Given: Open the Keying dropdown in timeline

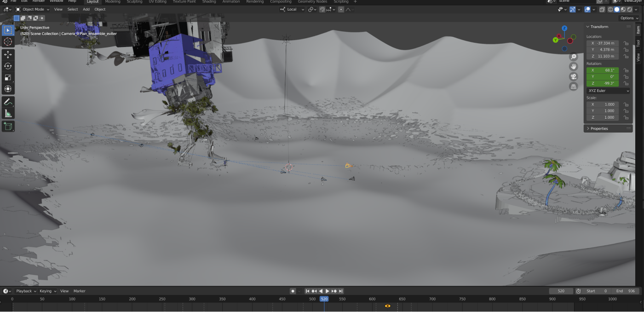Looking at the screenshot, I should pyautogui.click(x=48, y=291).
